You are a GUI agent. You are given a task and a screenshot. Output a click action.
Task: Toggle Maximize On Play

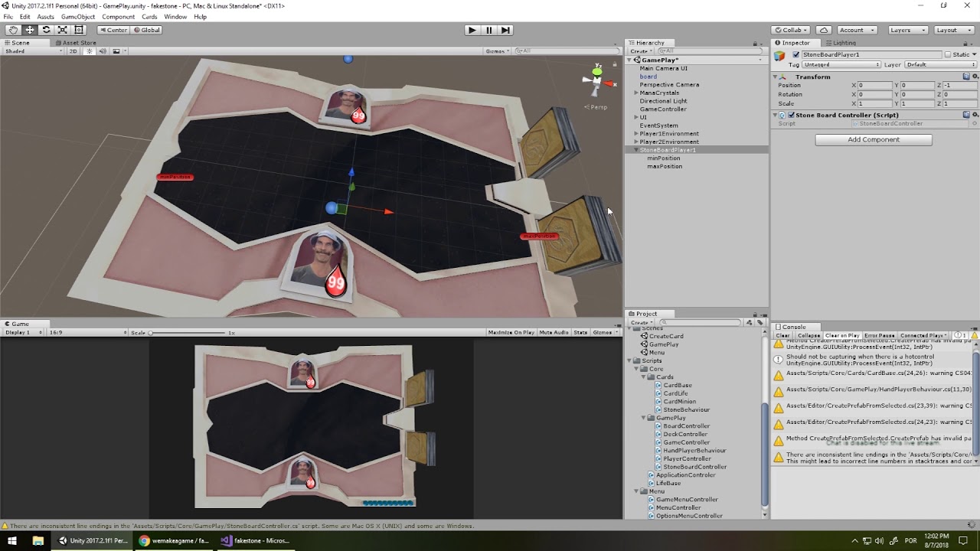(511, 332)
